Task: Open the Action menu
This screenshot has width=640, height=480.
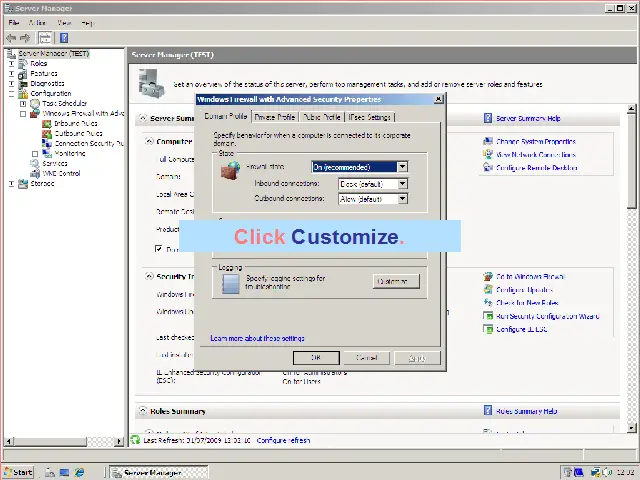Action: pos(37,22)
